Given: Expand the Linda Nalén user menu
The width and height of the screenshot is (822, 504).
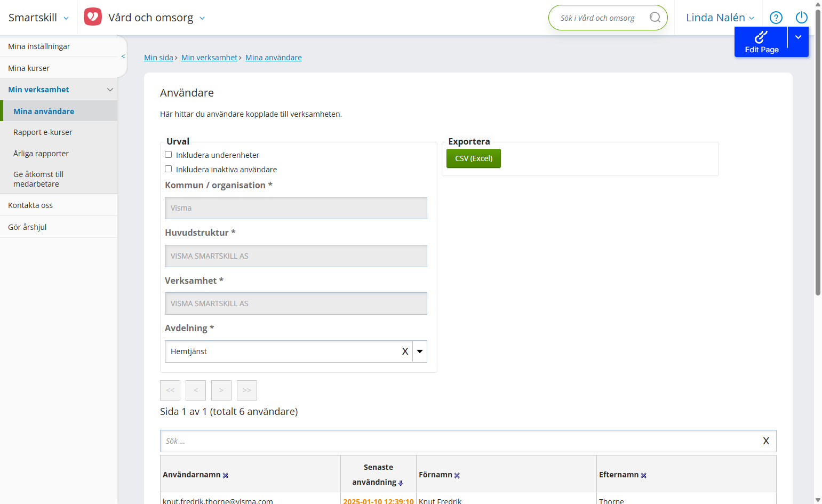Looking at the screenshot, I should [x=720, y=18].
